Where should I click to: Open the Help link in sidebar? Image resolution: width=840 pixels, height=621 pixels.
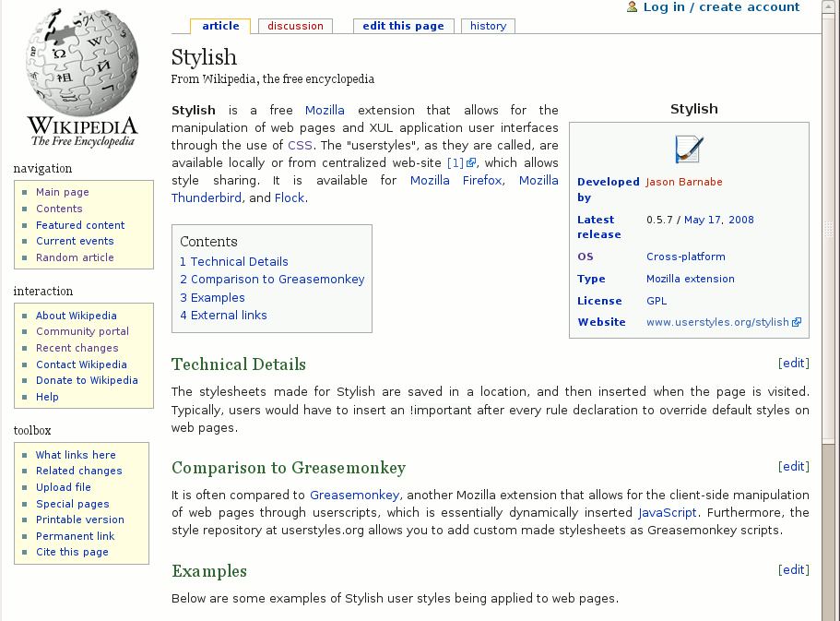pos(47,397)
